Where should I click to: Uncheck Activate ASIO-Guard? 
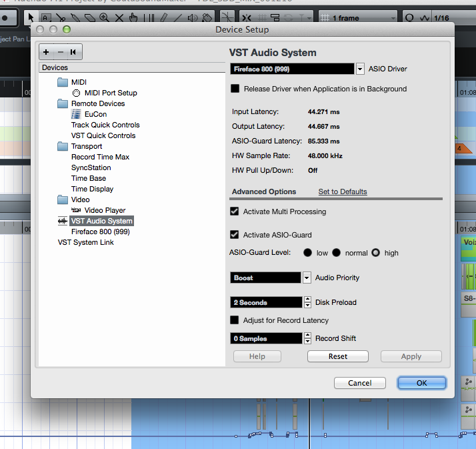pos(235,235)
